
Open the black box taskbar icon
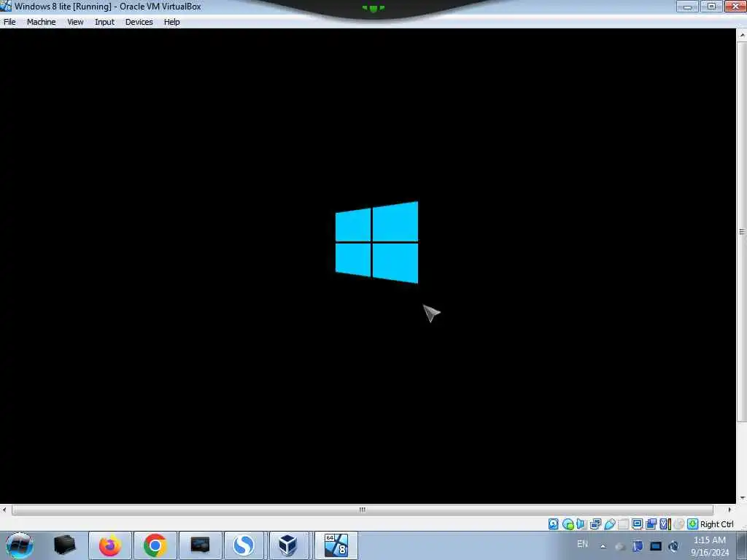(65, 545)
